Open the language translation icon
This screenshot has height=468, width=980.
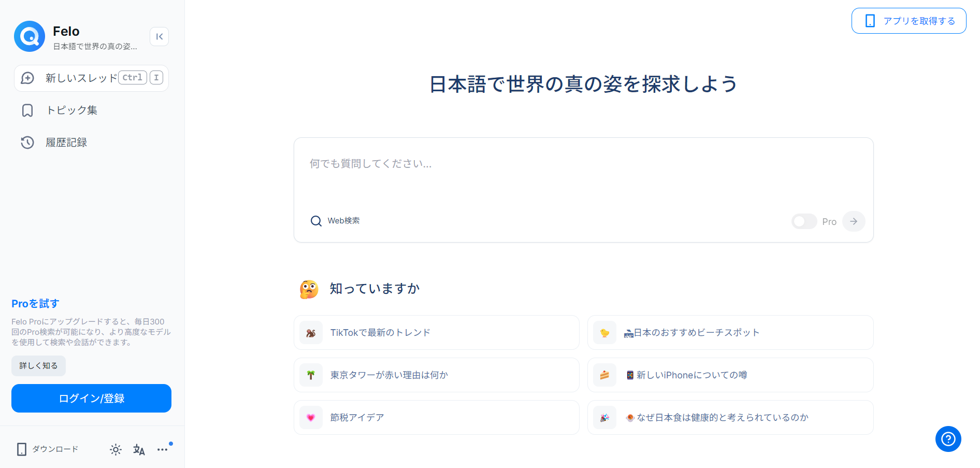139,449
